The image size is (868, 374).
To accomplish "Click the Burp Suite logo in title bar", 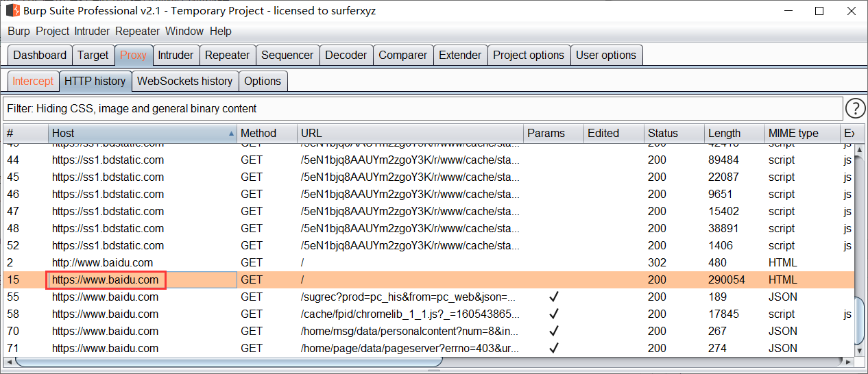I will 12,11.
